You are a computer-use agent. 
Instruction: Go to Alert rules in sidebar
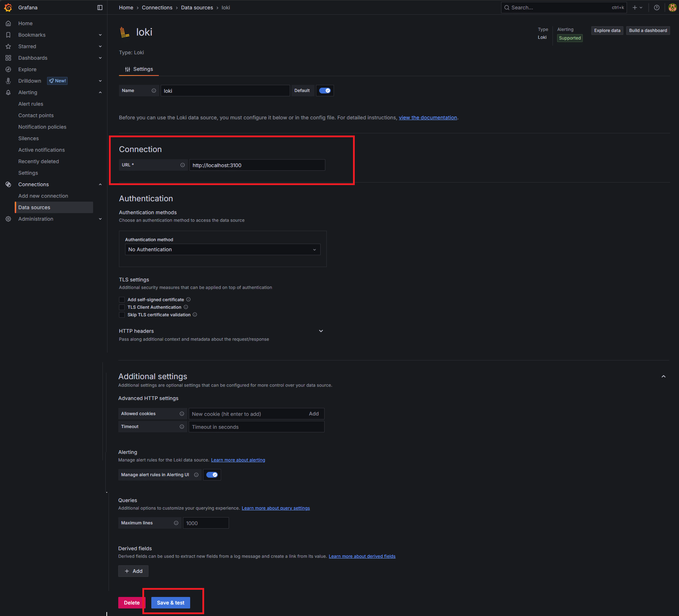coord(31,104)
